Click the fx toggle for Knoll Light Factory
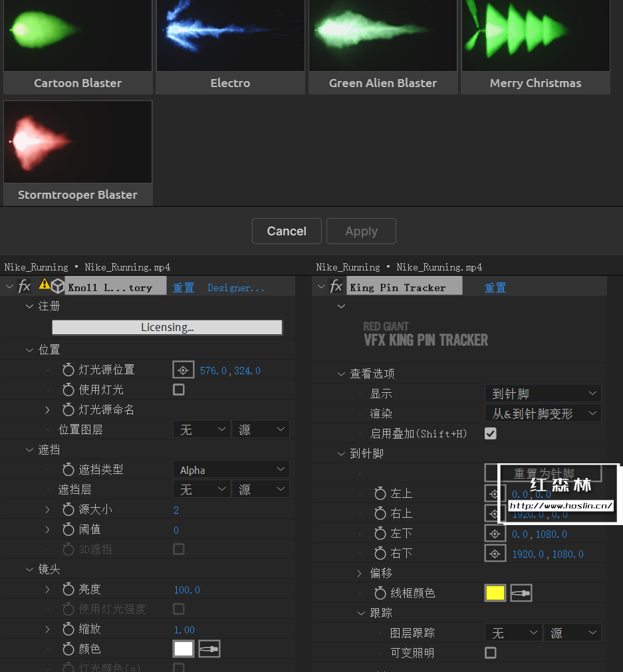Screen dimensions: 623x672 click(x=25, y=286)
